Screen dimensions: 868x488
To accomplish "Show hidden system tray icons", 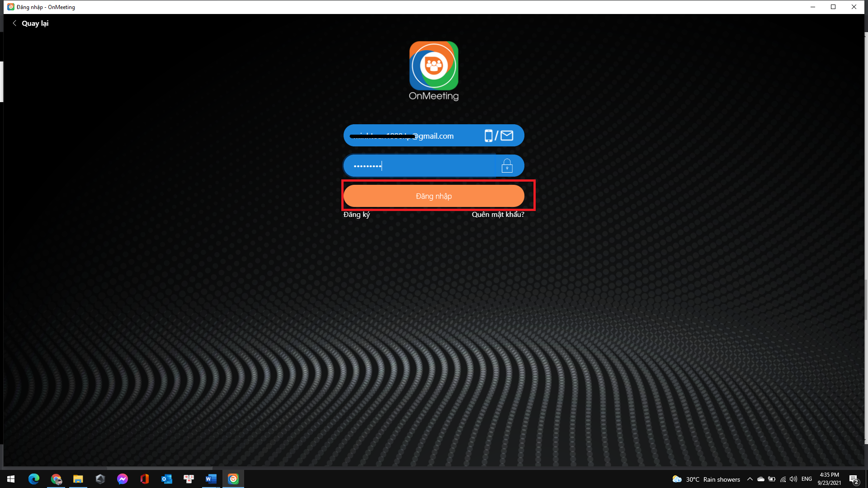I will coord(750,479).
